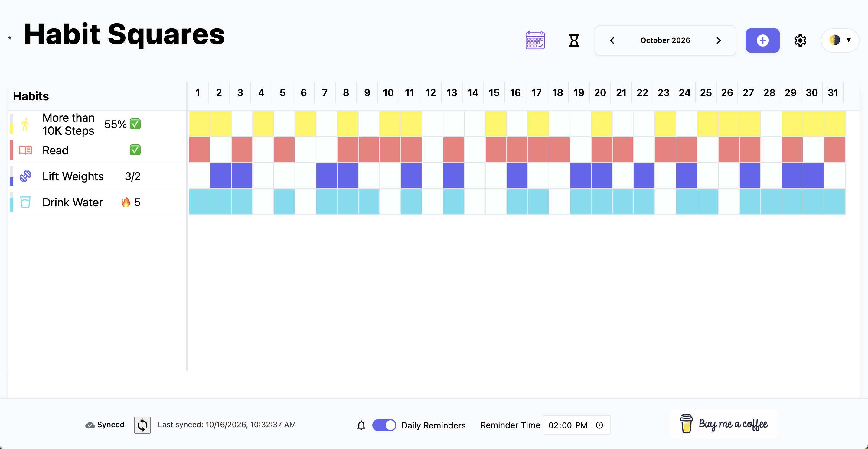Toggle Lift Weights square for day 16
The width and height of the screenshot is (868, 449).
pos(517,176)
